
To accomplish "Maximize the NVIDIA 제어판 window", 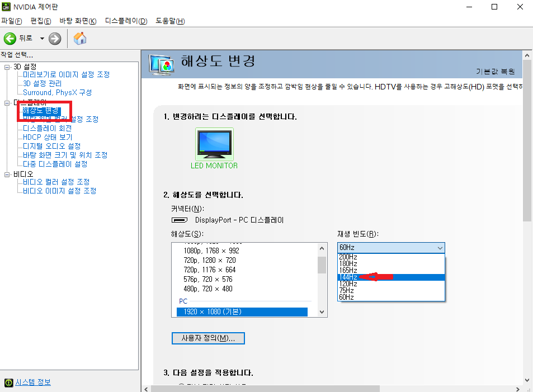I will click(x=494, y=7).
